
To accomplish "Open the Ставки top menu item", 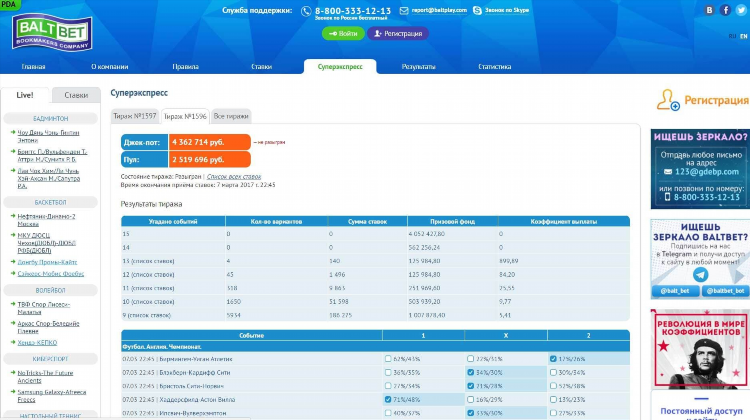I will [x=262, y=66].
